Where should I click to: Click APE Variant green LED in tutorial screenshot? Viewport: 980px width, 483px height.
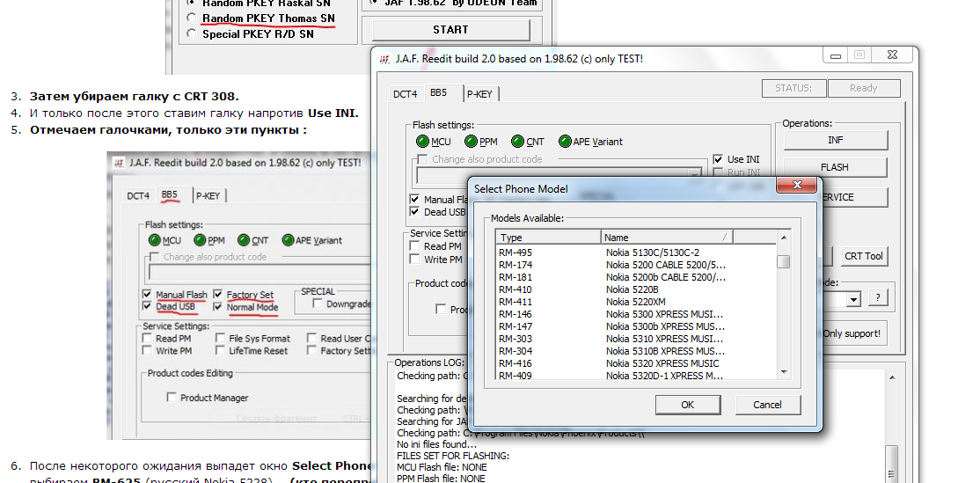tap(289, 240)
